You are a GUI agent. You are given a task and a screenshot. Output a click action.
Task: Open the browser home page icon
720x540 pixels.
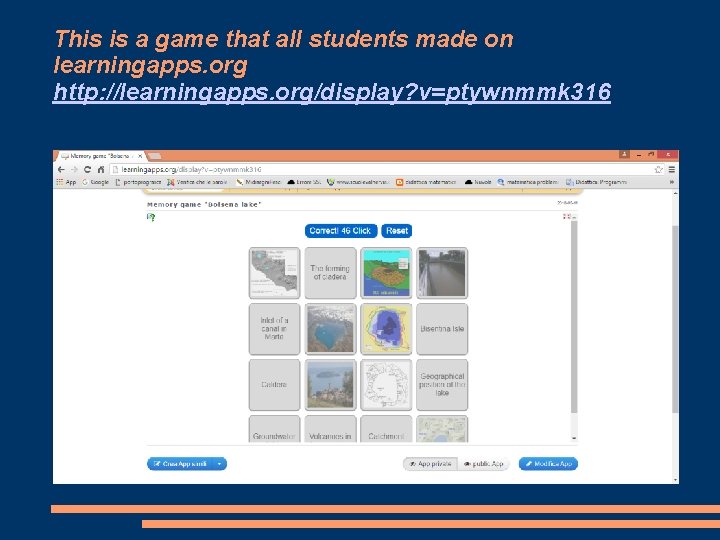[101, 169]
